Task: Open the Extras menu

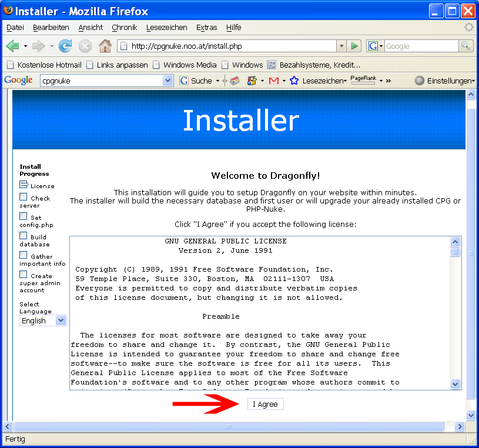Action: point(207,28)
